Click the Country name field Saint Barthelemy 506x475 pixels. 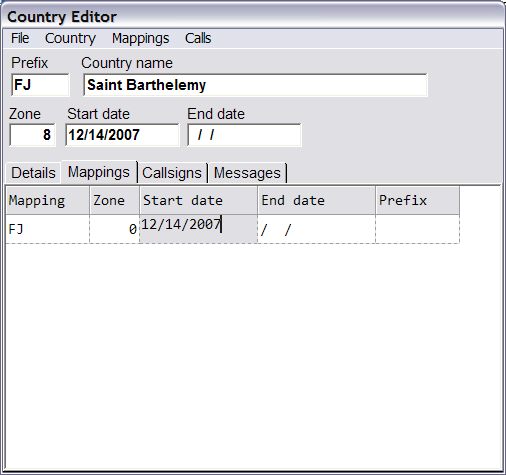(x=255, y=85)
